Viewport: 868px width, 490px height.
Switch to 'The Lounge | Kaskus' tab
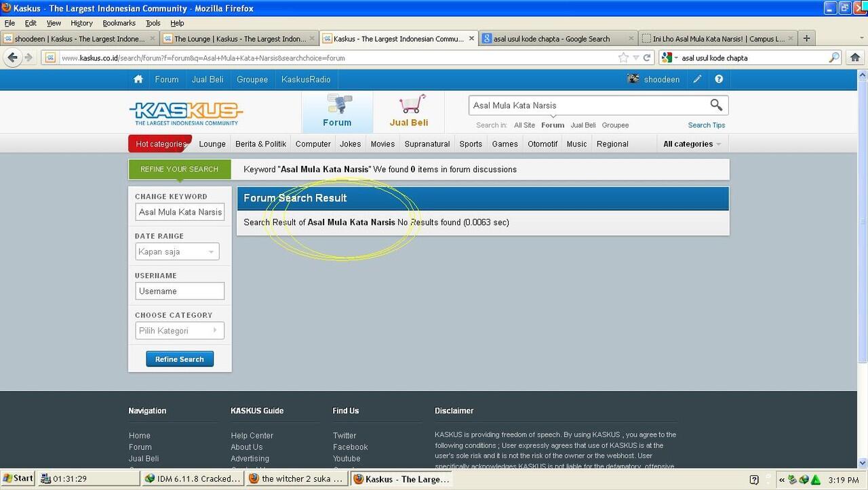click(239, 39)
